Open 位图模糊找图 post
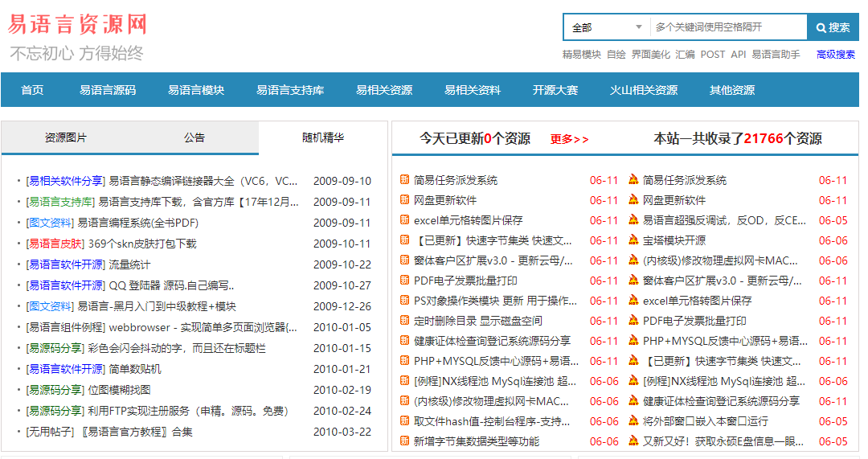Screen dimensions: 868x459 coord(119,391)
